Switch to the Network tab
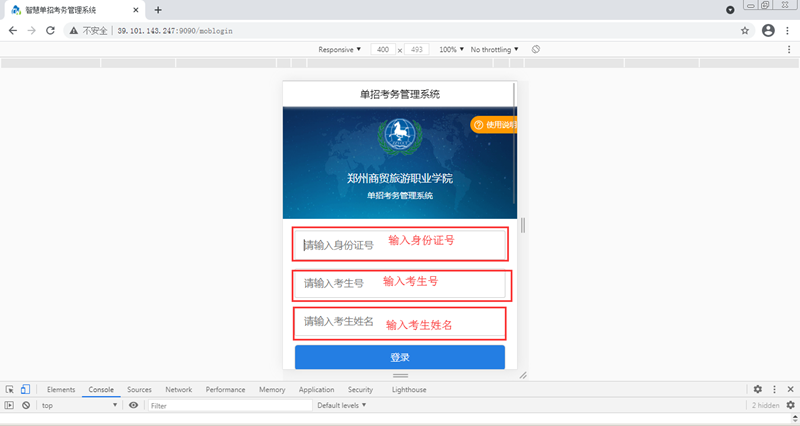The width and height of the screenshot is (800, 426). (x=178, y=389)
